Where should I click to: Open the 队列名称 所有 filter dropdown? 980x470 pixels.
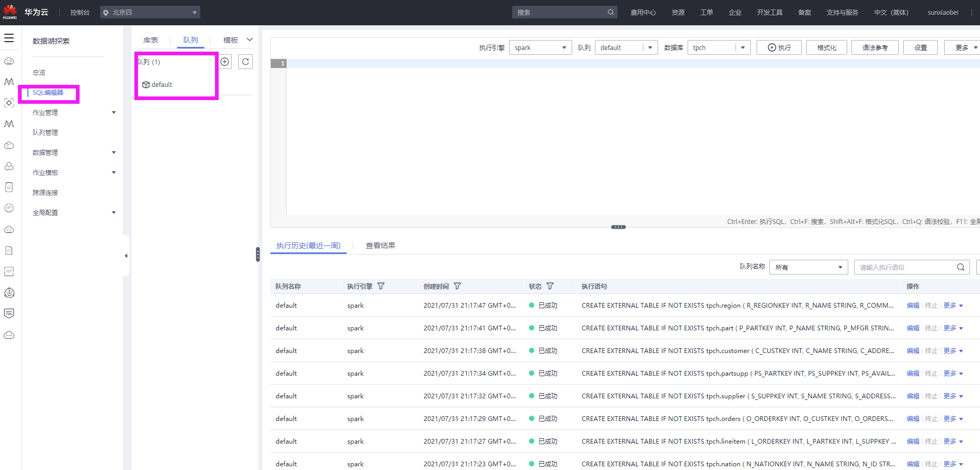(808, 267)
